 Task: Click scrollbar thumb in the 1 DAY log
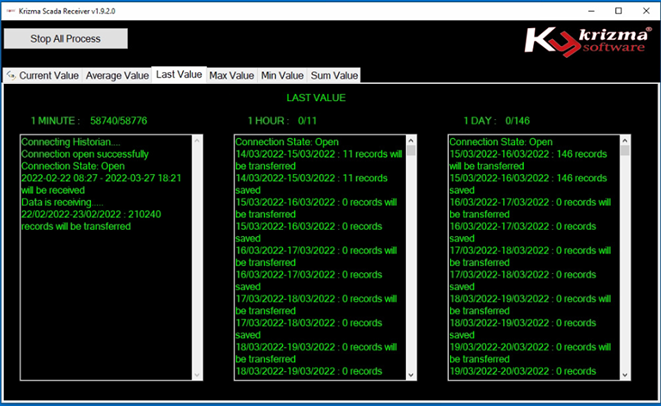(625, 152)
